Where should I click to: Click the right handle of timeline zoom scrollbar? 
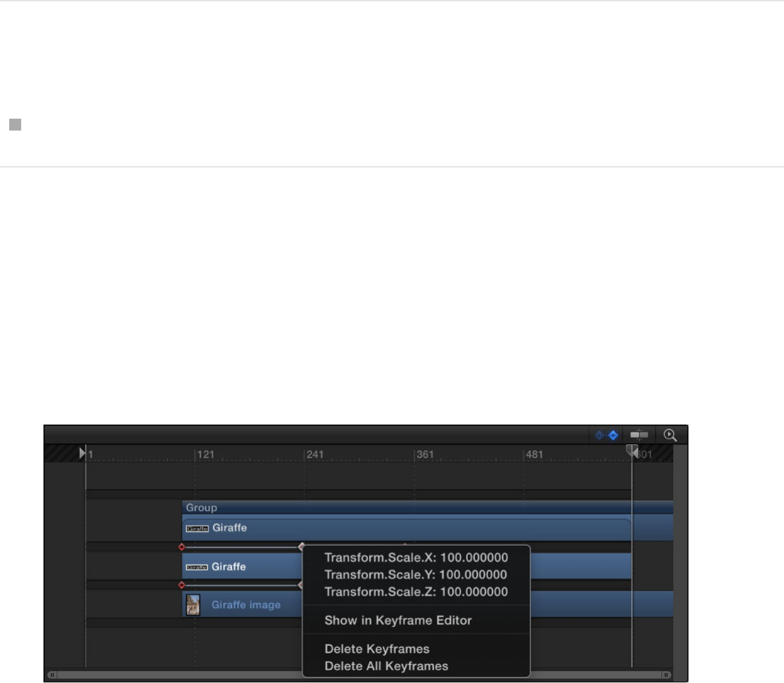click(666, 674)
